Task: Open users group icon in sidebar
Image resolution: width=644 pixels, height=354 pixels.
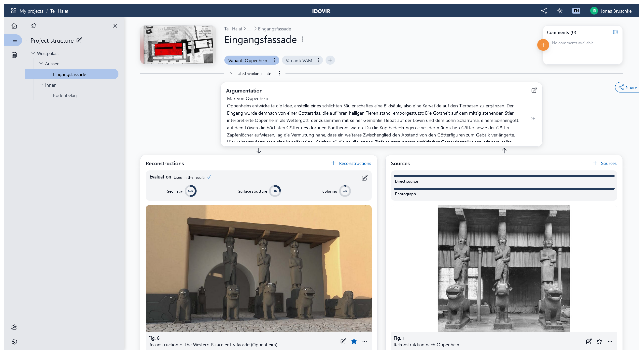Action: (x=14, y=327)
